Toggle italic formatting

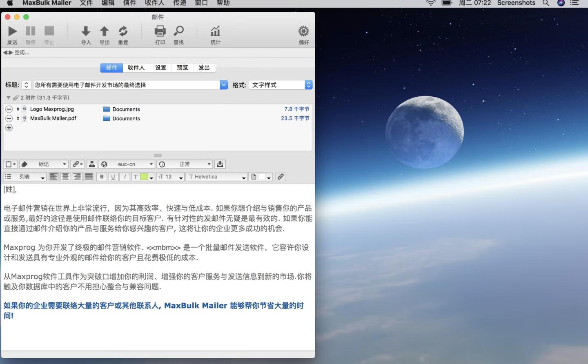[125, 177]
